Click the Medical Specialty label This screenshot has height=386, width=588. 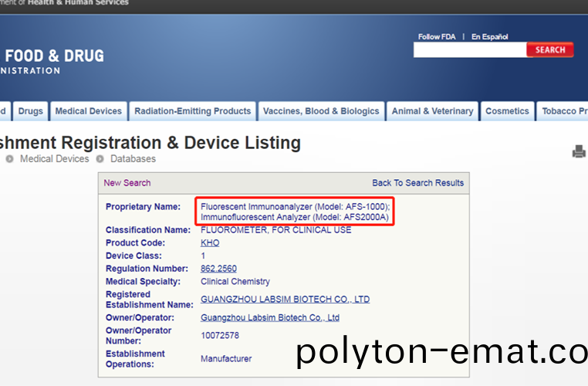coord(143,282)
